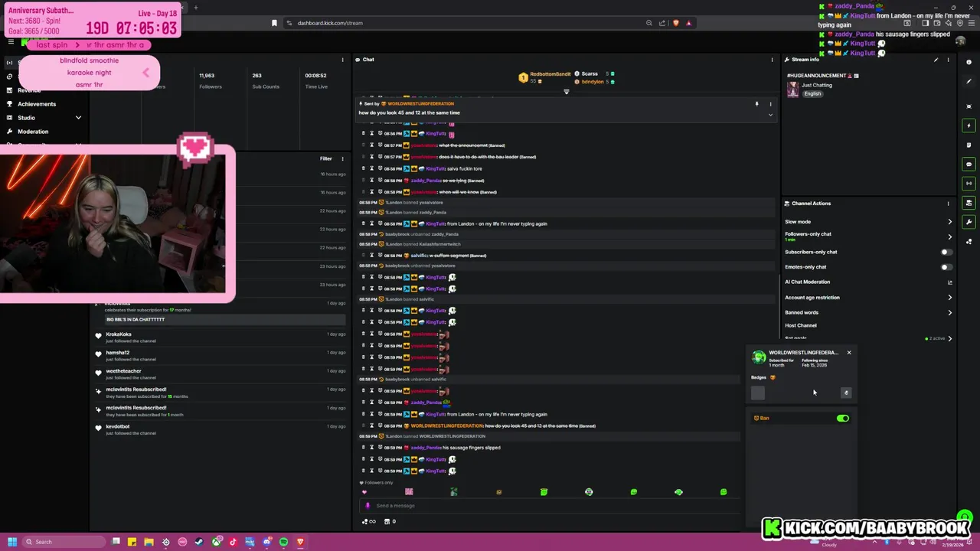The height and width of the screenshot is (551, 980).
Task: Open the activity feed Filter dropdown
Action: (x=326, y=158)
